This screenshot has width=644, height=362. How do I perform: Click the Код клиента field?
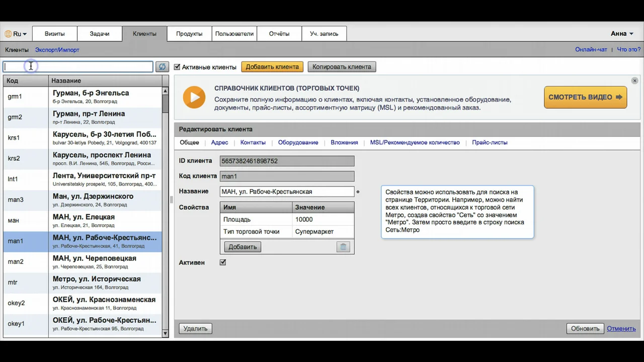pyautogui.click(x=287, y=176)
